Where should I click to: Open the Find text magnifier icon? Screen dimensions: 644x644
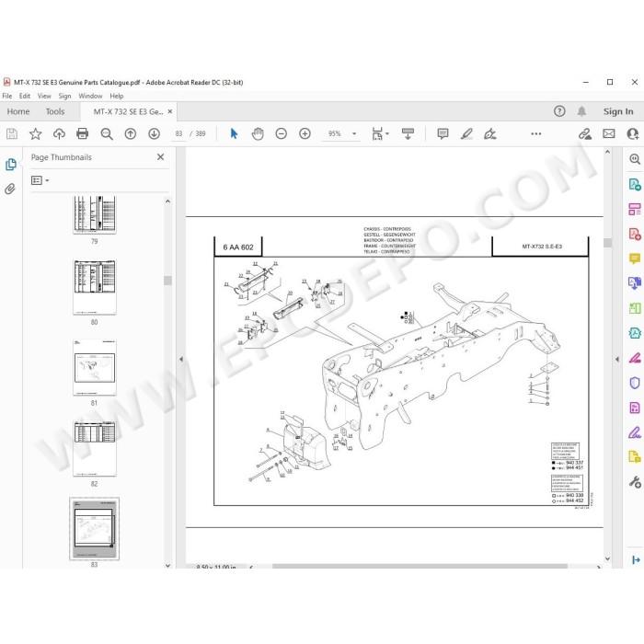pyautogui.click(x=107, y=134)
